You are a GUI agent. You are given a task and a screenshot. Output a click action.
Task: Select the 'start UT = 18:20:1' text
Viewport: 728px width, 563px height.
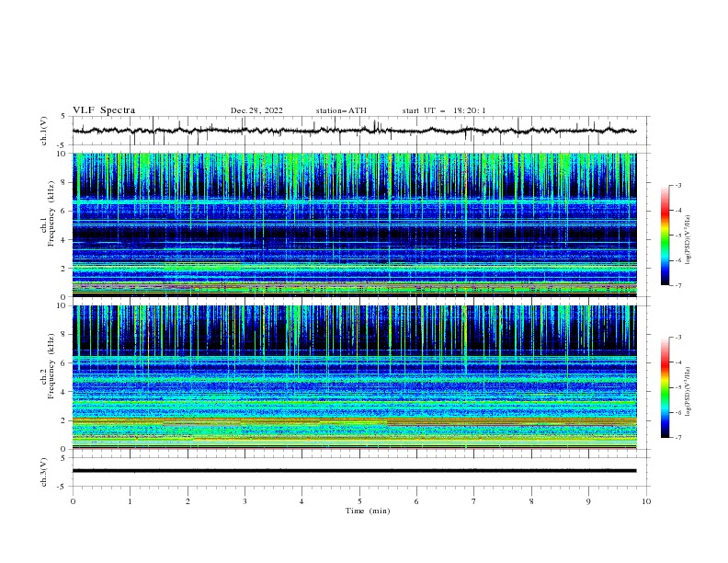coord(444,110)
